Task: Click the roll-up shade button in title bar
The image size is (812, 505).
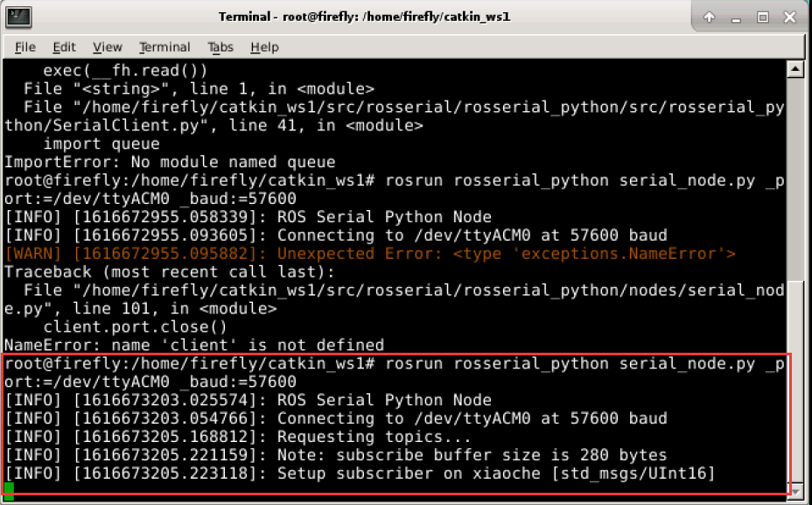Action: tap(710, 16)
